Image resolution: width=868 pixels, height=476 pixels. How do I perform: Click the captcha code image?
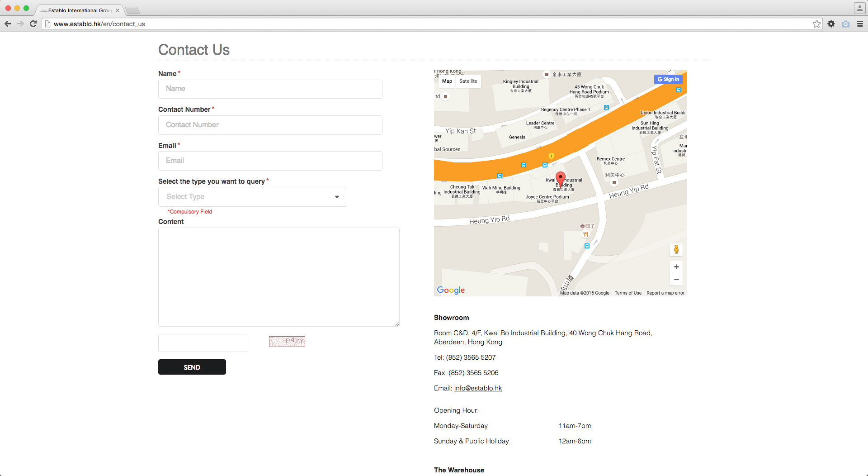point(287,342)
